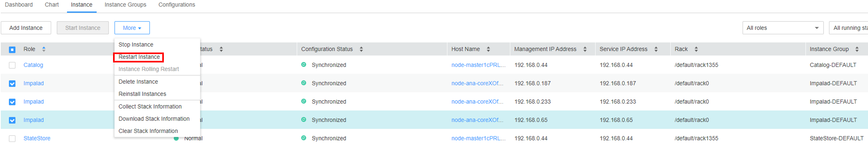This screenshot has width=868, height=144.
Task: Expand the All roles filter dropdown
Action: pyautogui.click(x=783, y=28)
